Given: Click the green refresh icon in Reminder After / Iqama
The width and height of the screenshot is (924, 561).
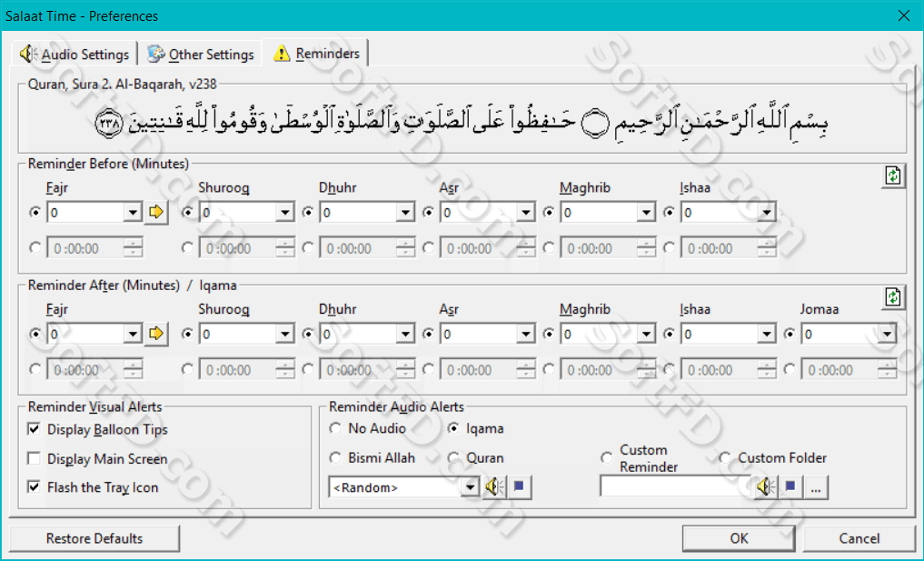Looking at the screenshot, I should click(893, 296).
